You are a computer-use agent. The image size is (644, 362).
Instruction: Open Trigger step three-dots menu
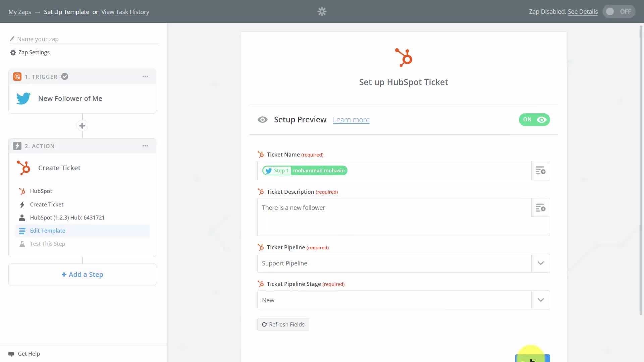click(145, 76)
